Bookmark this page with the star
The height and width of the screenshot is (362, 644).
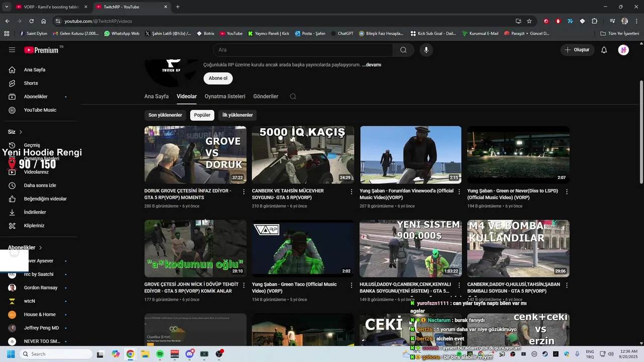(529, 21)
